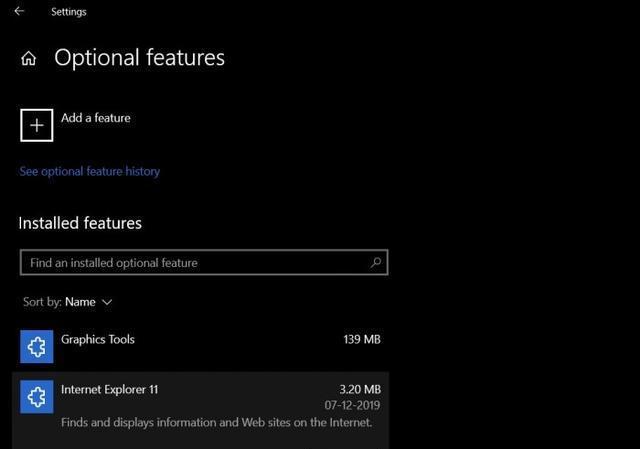Select the Internet Explorer 11 entry name
This screenshot has width=640, height=449.
(x=109, y=389)
